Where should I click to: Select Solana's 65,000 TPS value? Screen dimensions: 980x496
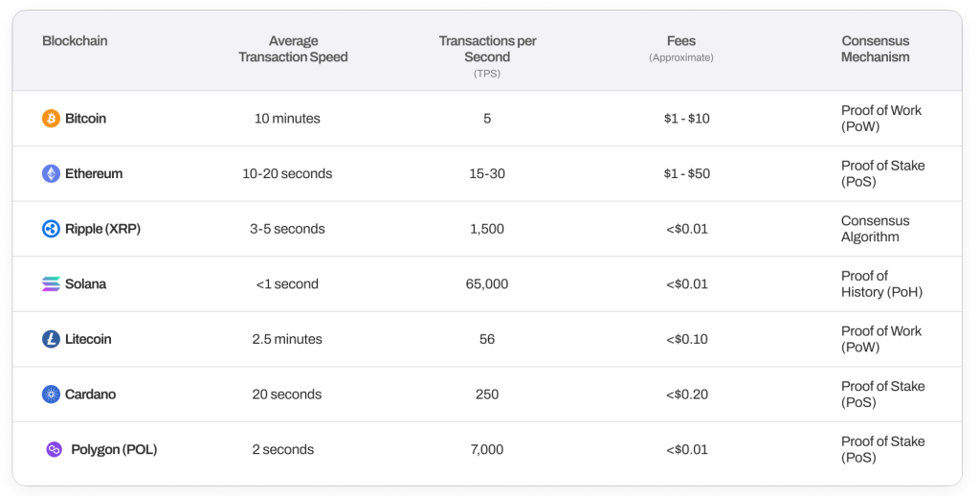(487, 284)
